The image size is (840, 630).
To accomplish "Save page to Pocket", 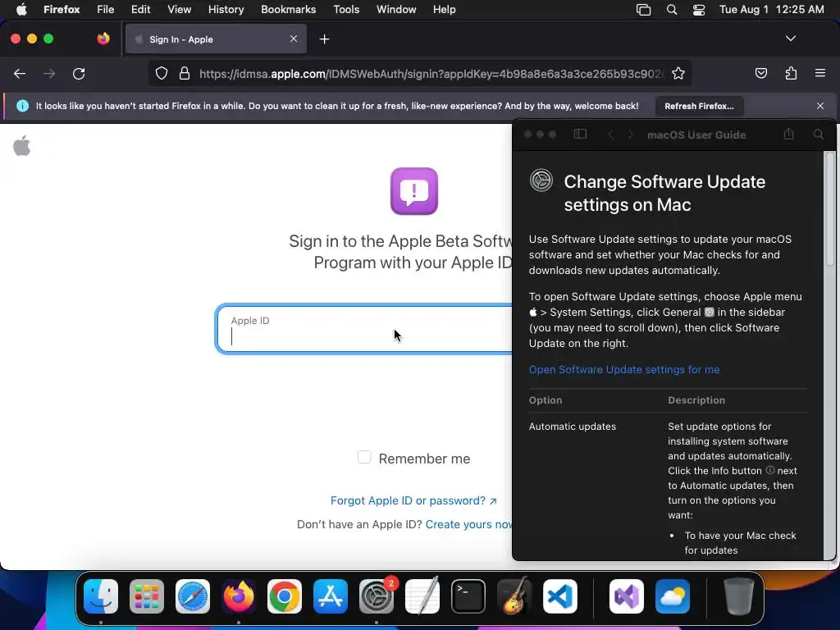I will click(760, 73).
